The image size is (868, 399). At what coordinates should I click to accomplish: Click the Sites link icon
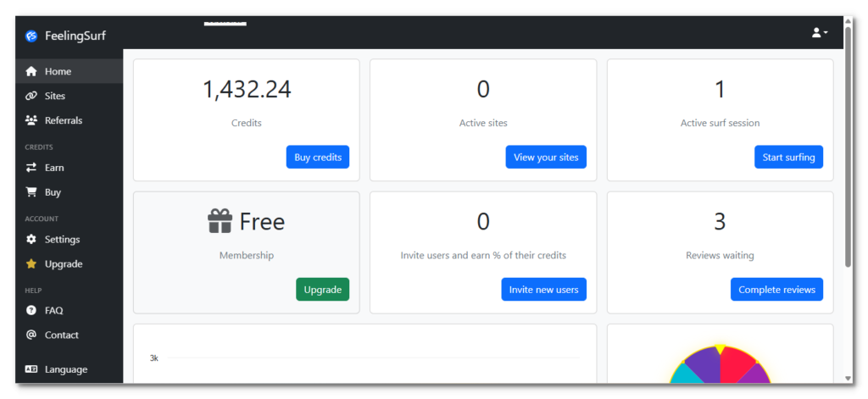click(x=31, y=96)
